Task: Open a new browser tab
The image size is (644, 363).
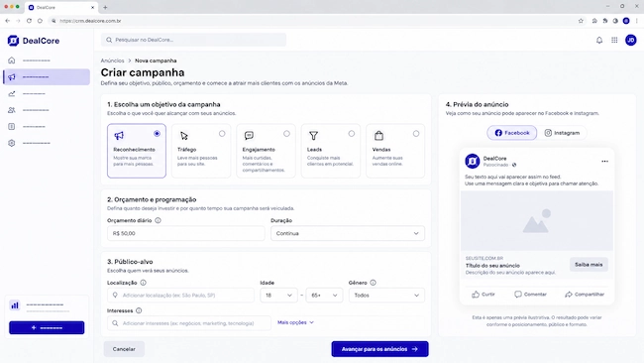Action: [x=105, y=7]
